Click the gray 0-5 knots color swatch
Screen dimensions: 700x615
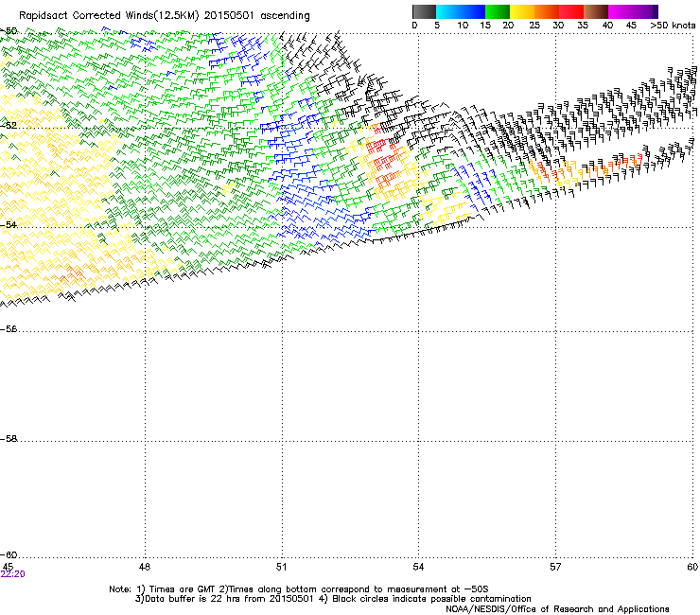click(424, 11)
